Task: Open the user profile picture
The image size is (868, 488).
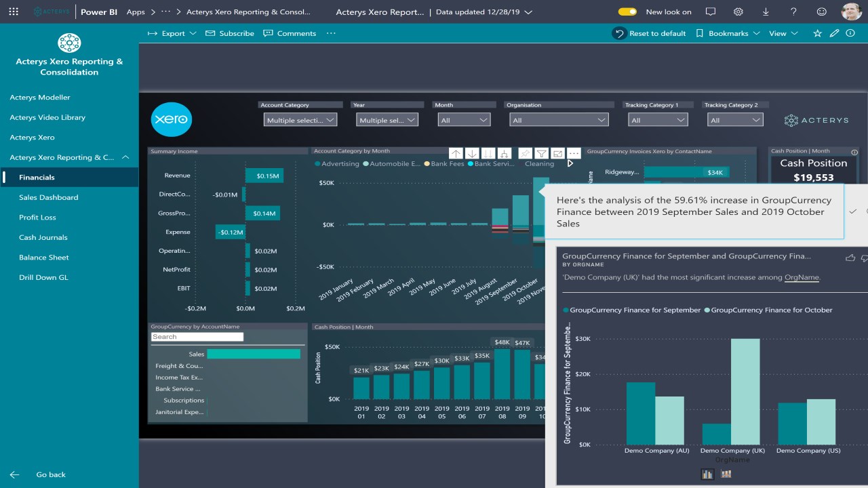Action: click(x=852, y=12)
